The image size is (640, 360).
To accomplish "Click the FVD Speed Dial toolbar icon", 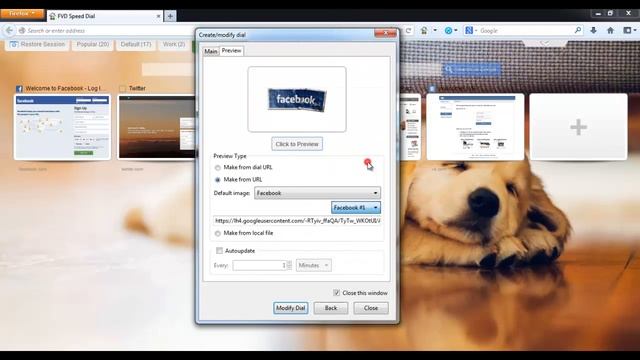I will click(424, 31).
